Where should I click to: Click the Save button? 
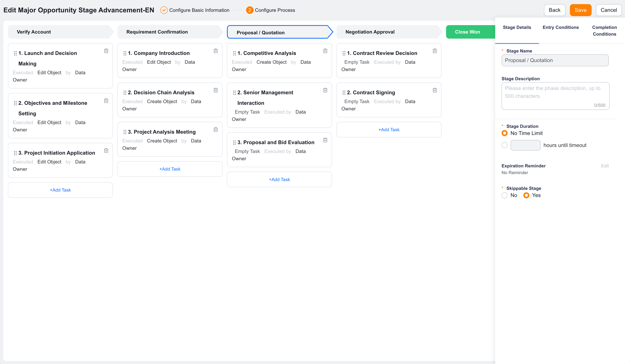[x=580, y=10]
